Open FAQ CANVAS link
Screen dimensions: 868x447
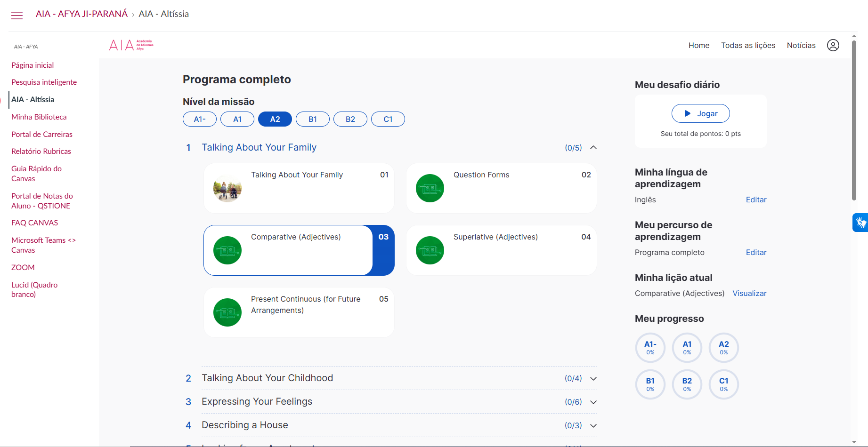click(x=34, y=223)
